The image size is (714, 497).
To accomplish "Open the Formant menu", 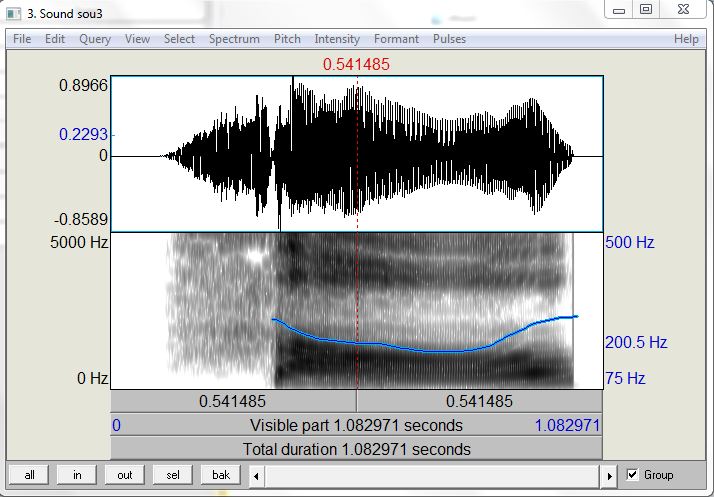I will click(396, 39).
